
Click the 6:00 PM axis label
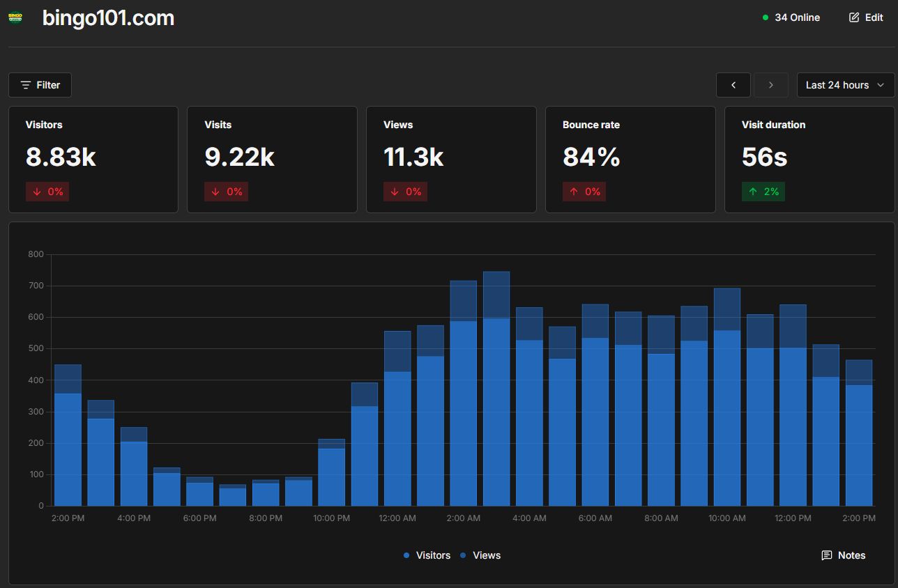click(x=199, y=518)
